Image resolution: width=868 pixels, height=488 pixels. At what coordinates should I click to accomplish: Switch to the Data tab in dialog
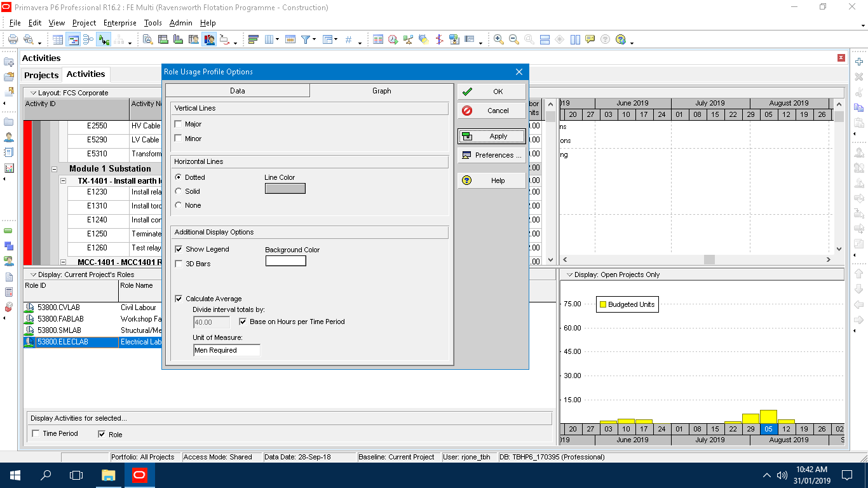coord(238,91)
